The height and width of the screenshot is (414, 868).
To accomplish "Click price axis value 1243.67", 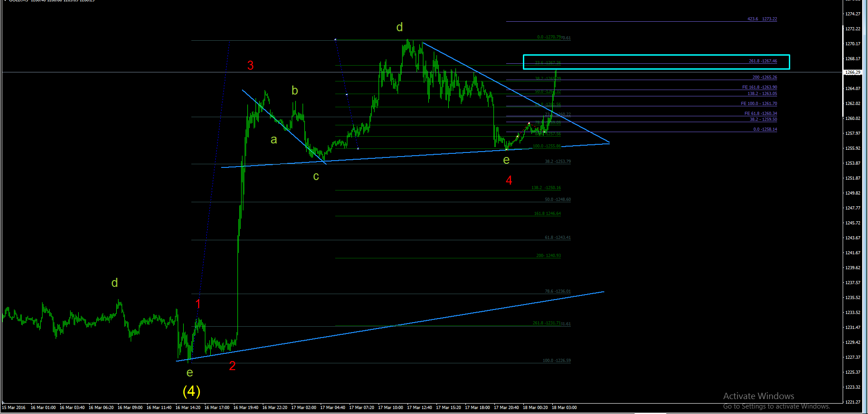I will point(853,238).
